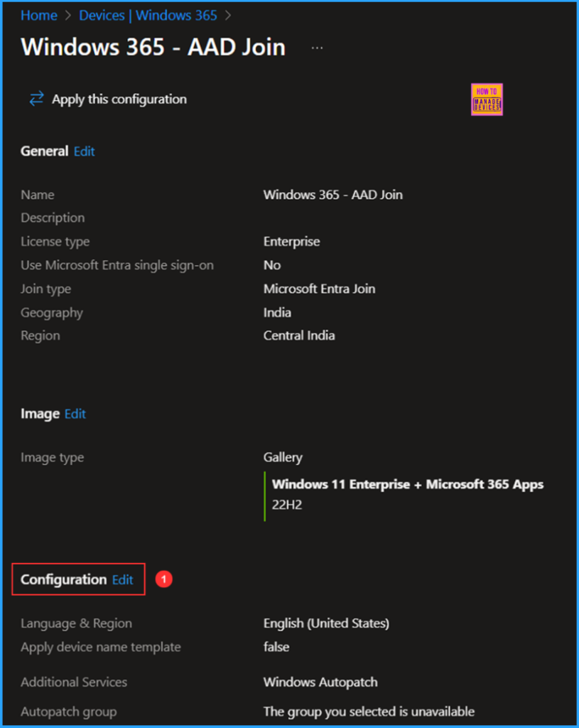Click the 22H2 version text
Screen dimensions: 579x728
tap(287, 505)
